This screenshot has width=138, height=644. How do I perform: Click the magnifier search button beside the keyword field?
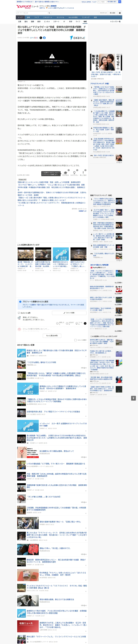click(49, 13)
